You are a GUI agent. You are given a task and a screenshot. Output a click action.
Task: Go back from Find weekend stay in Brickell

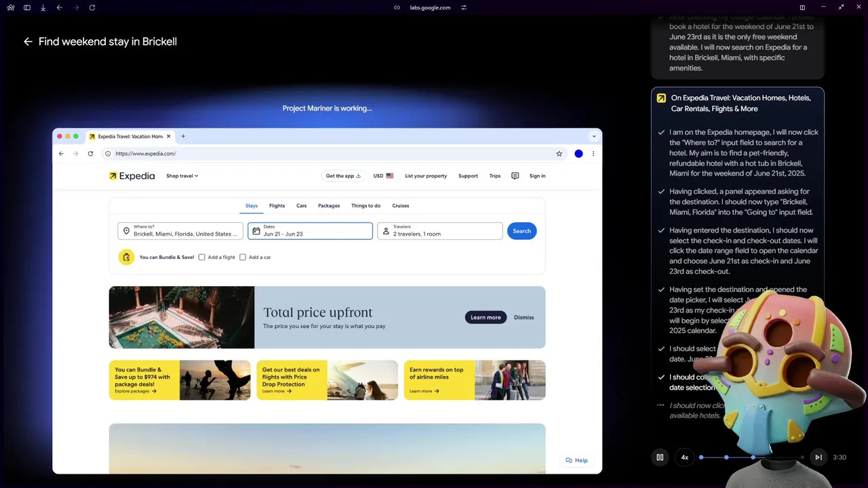tap(28, 41)
